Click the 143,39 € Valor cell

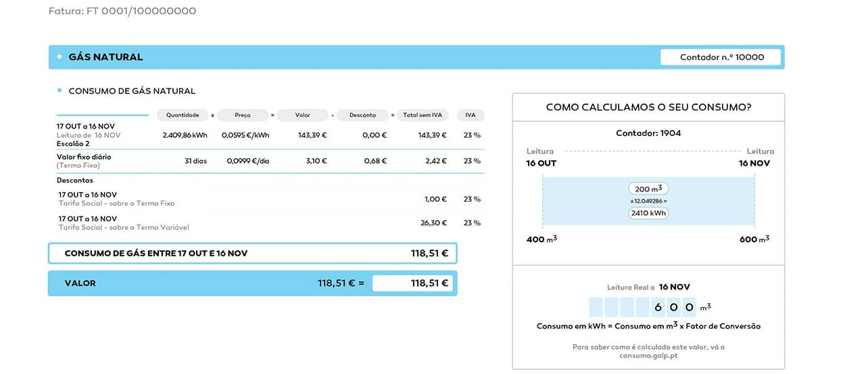(312, 135)
